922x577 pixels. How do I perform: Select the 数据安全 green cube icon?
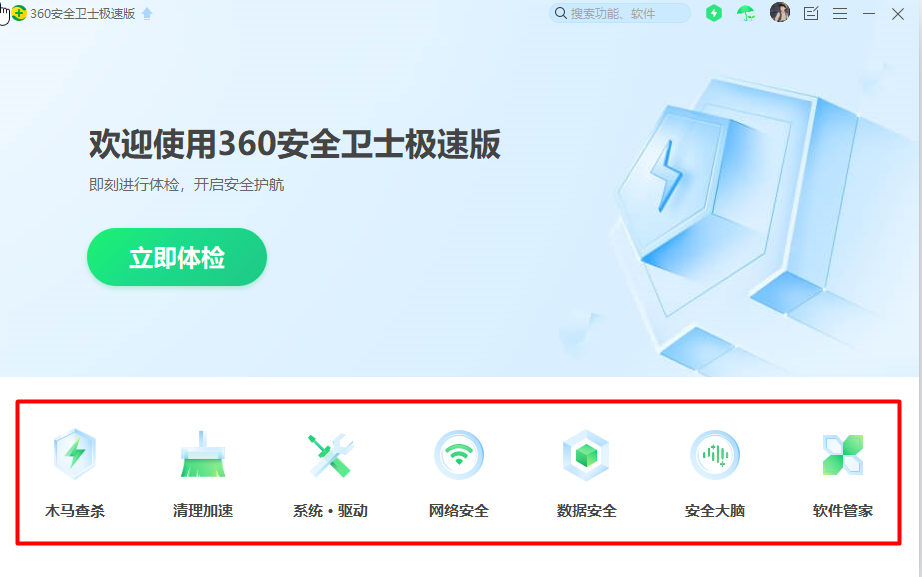(x=586, y=455)
